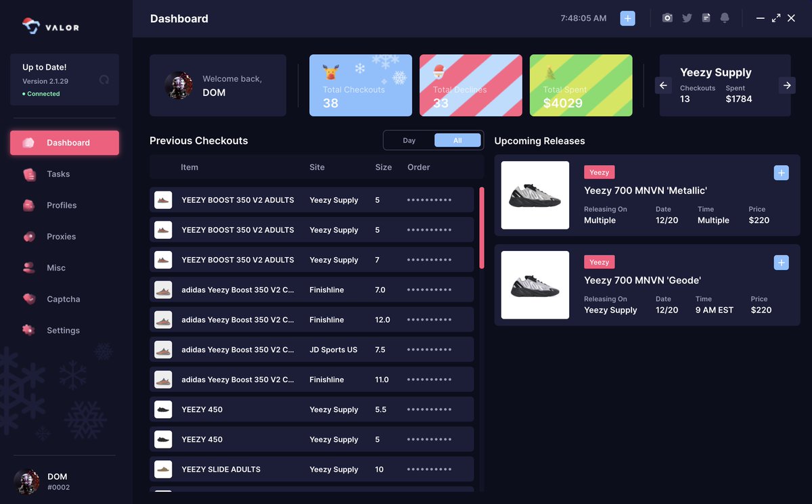
Task: Click the Size column header
Action: 384,167
